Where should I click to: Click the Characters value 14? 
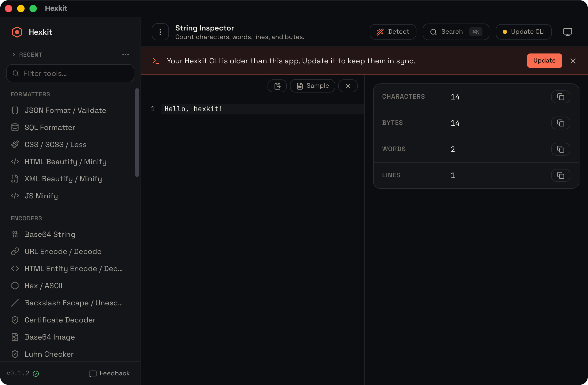455,97
